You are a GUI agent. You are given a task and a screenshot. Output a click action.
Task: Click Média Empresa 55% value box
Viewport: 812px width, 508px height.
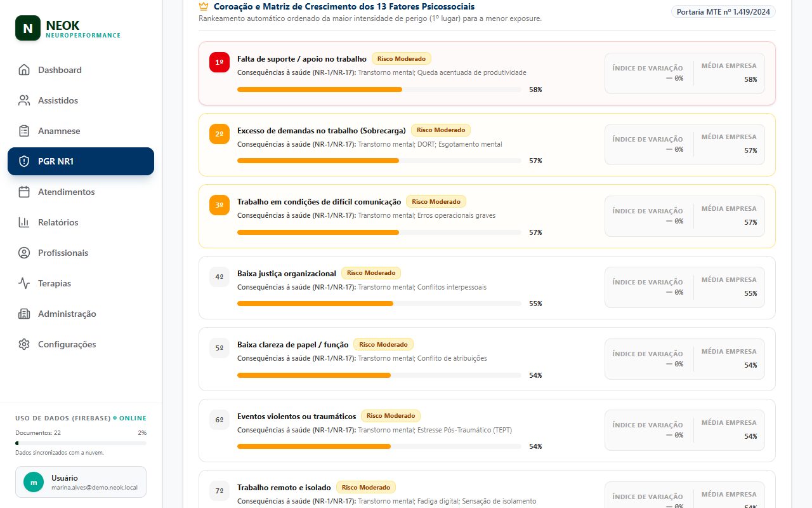(729, 287)
